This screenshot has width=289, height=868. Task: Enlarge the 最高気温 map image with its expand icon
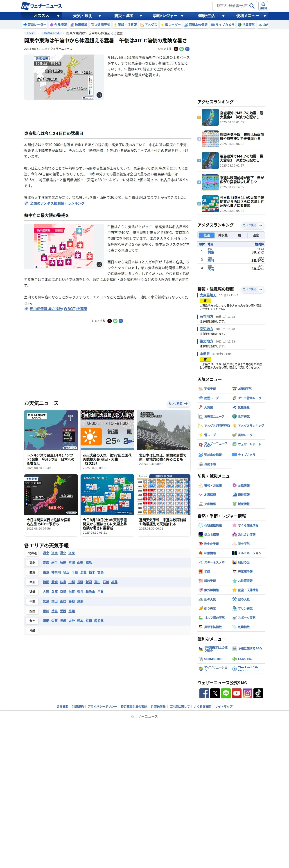[99, 95]
